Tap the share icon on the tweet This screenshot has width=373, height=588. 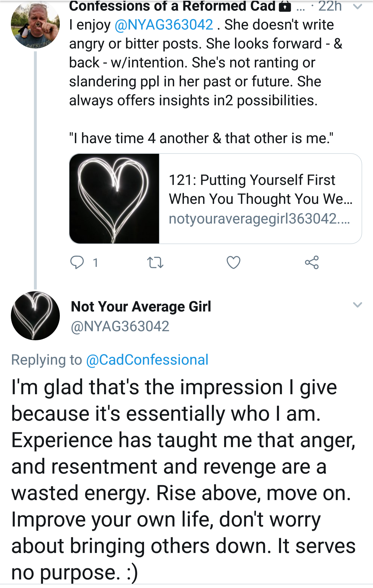coord(312,262)
